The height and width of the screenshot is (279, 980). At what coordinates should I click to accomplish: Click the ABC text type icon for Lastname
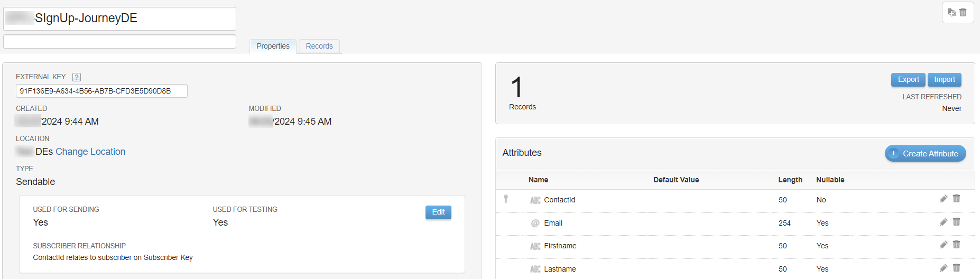coord(535,269)
